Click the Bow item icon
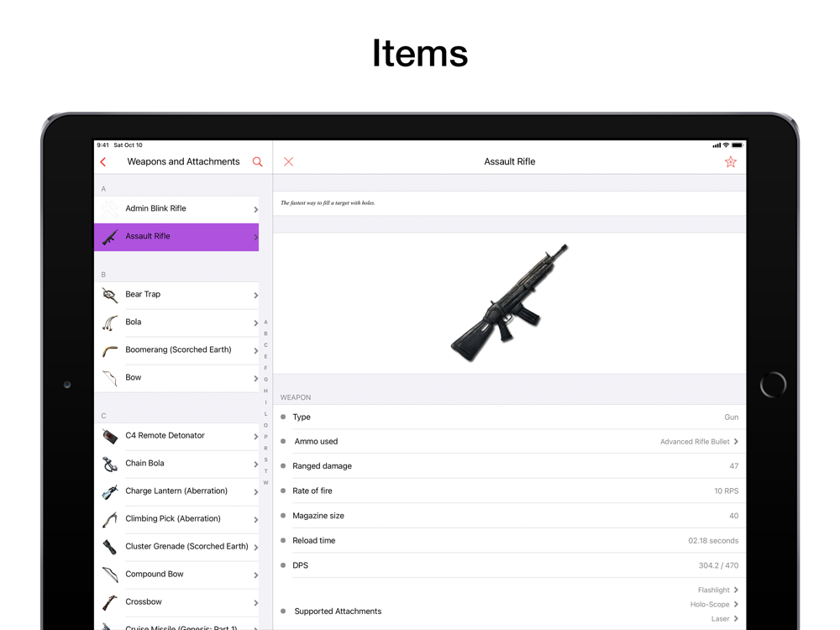Viewport: 840px width, 630px height. coord(110,378)
